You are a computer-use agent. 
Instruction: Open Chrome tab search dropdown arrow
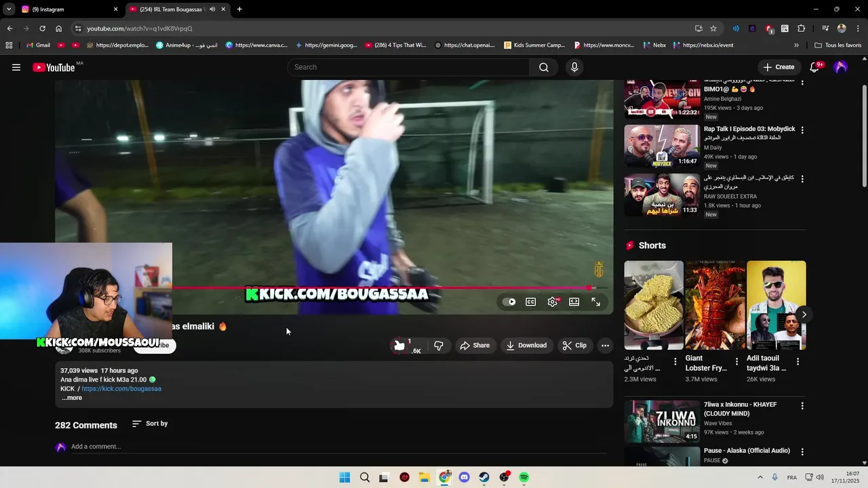tap(9, 9)
